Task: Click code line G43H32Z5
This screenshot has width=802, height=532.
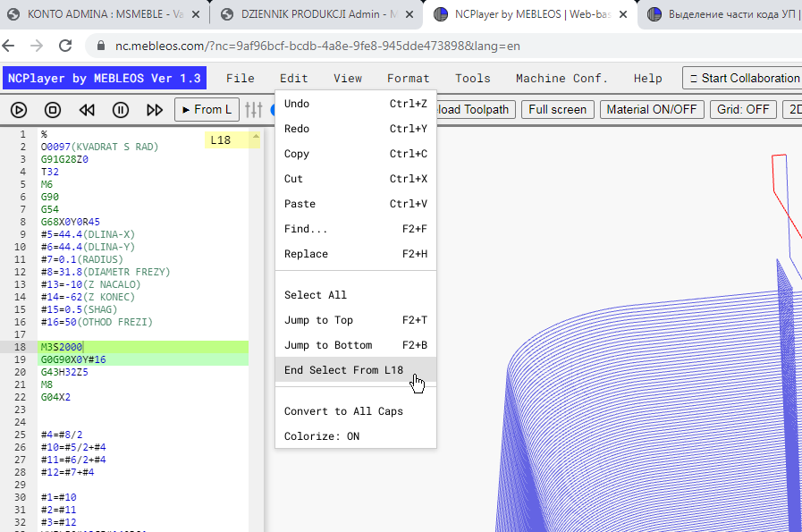Action: click(64, 372)
